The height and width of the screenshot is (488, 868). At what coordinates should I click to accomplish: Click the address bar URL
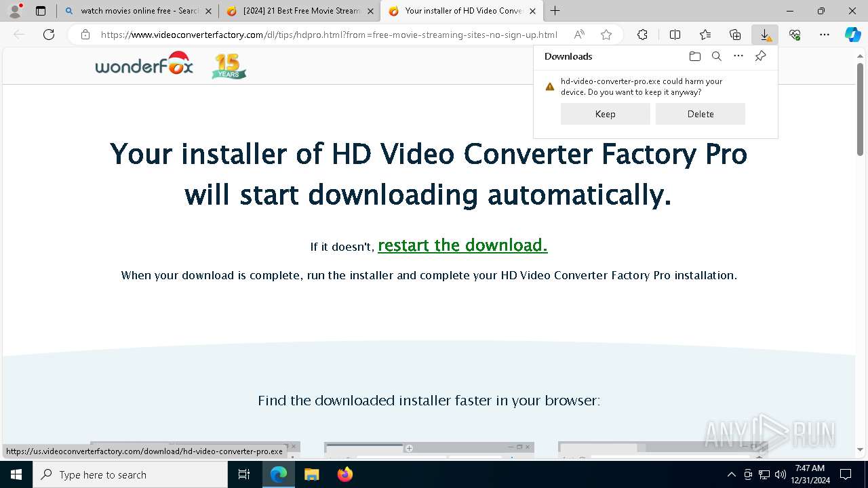point(329,35)
